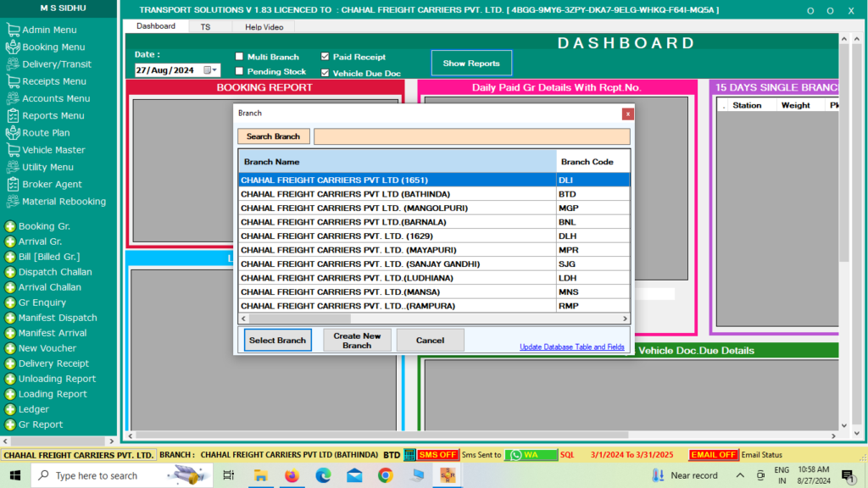868x488 pixels.
Task: Open the TS tab
Action: coord(205,27)
